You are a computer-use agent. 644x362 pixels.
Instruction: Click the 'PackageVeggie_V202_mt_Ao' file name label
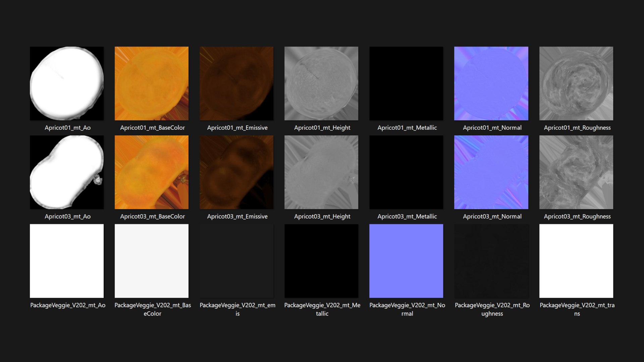[x=68, y=305]
